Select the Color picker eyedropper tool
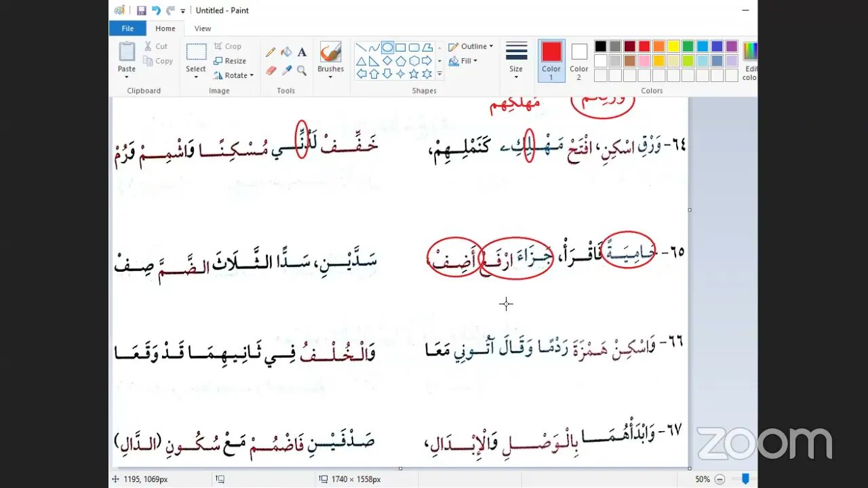The image size is (868, 488). click(286, 70)
